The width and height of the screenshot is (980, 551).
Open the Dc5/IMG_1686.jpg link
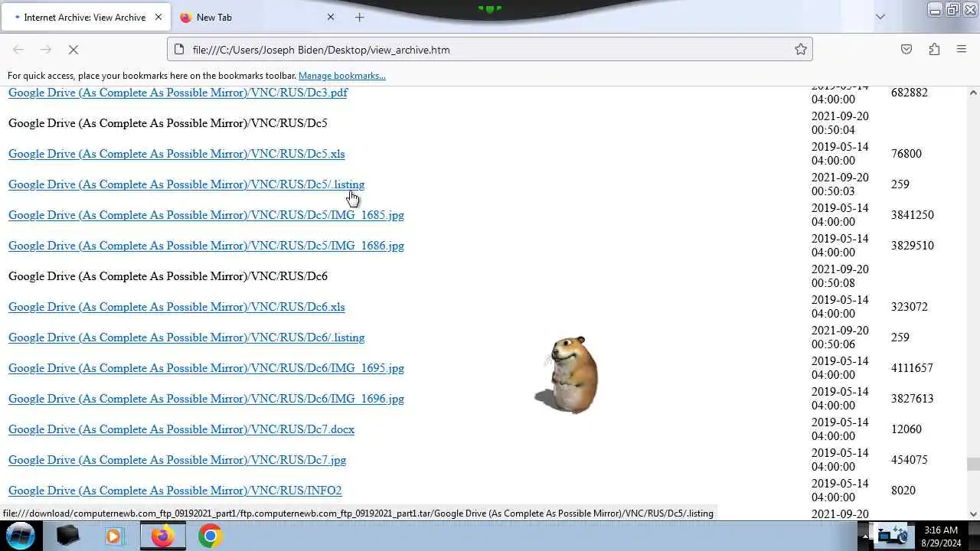click(x=206, y=246)
